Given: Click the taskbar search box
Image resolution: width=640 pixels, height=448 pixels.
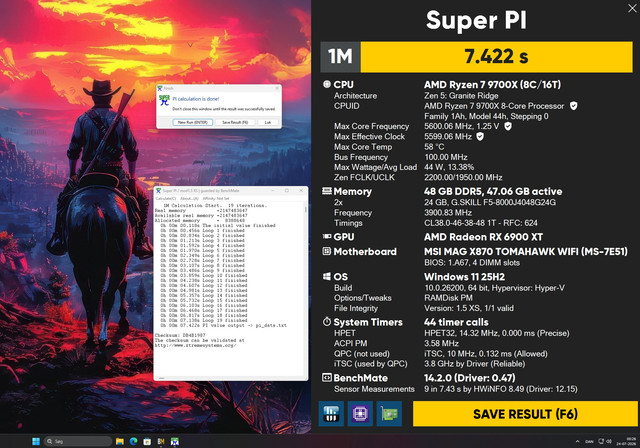Looking at the screenshot, I should 78,441.
